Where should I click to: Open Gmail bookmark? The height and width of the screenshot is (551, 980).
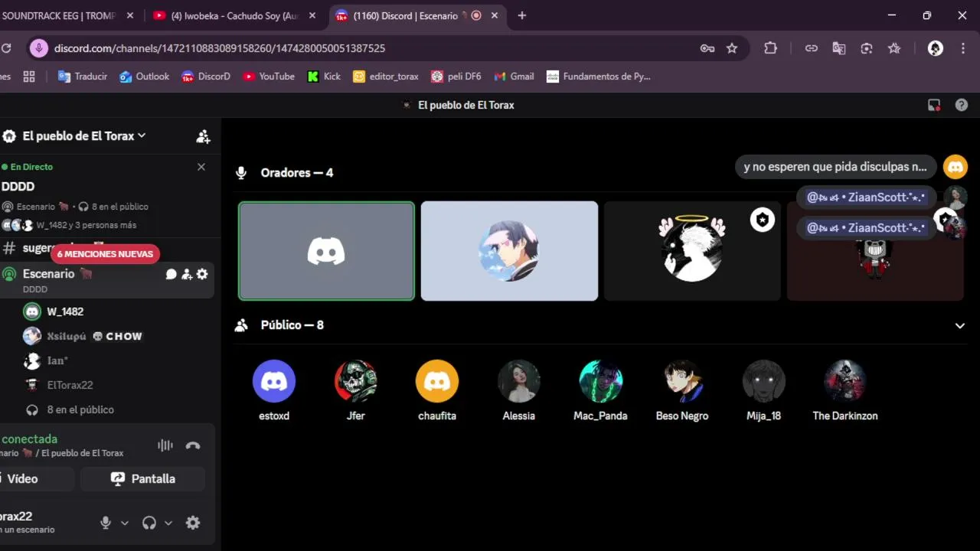(514, 77)
